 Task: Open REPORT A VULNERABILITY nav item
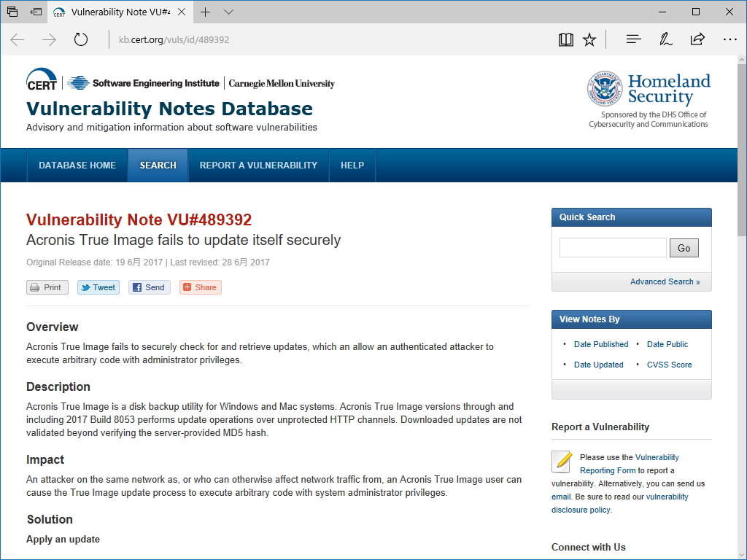point(258,166)
